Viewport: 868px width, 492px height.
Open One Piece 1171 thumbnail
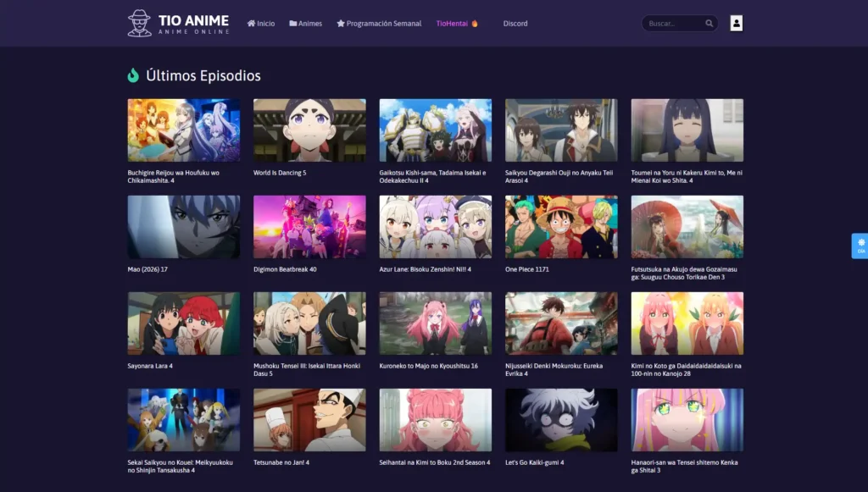click(x=561, y=227)
